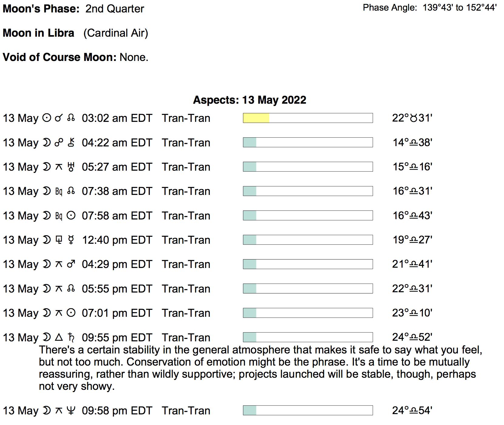Image resolution: width=504 pixels, height=425 pixels.
Task: Click the 22° Taurus 31' position text
Action: [x=412, y=118]
